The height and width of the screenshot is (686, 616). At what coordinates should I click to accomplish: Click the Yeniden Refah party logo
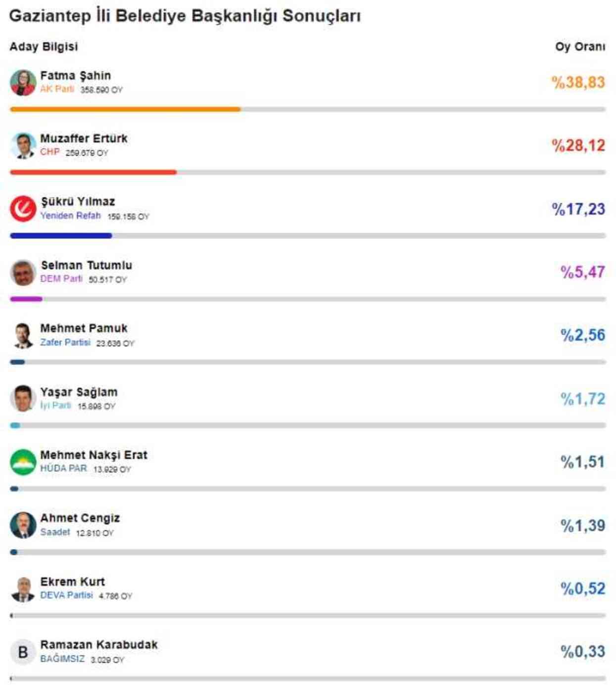[x=23, y=209]
